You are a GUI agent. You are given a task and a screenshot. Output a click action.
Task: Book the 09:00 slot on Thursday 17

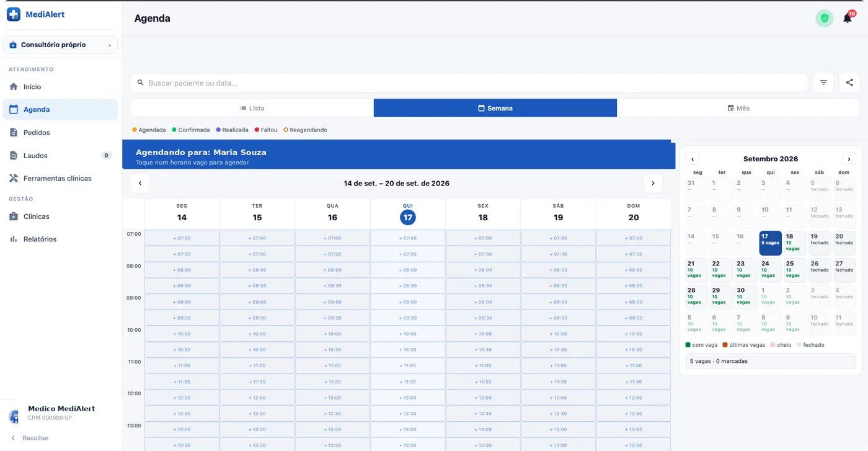click(408, 302)
